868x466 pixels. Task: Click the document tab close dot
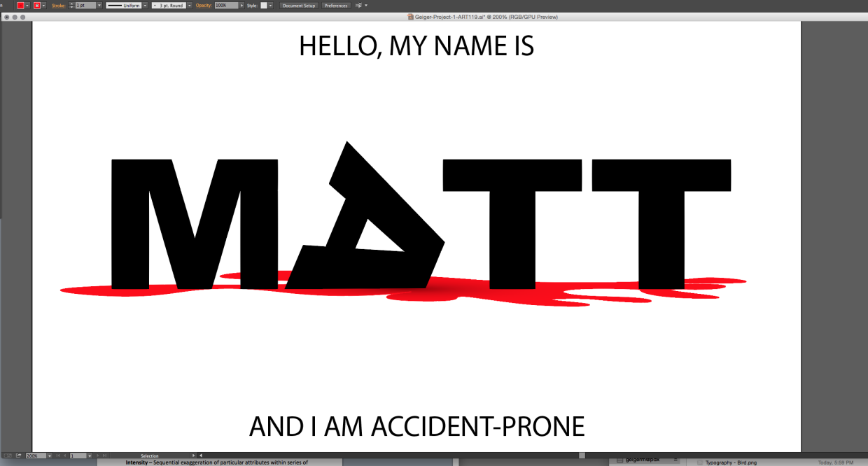pos(7,17)
